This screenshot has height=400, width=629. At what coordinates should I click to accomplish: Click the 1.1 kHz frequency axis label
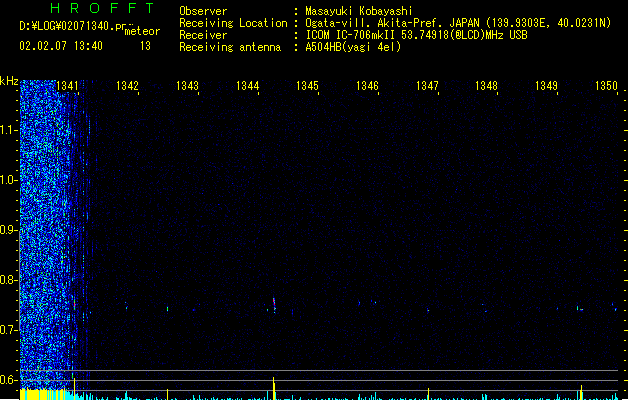click(x=8, y=130)
